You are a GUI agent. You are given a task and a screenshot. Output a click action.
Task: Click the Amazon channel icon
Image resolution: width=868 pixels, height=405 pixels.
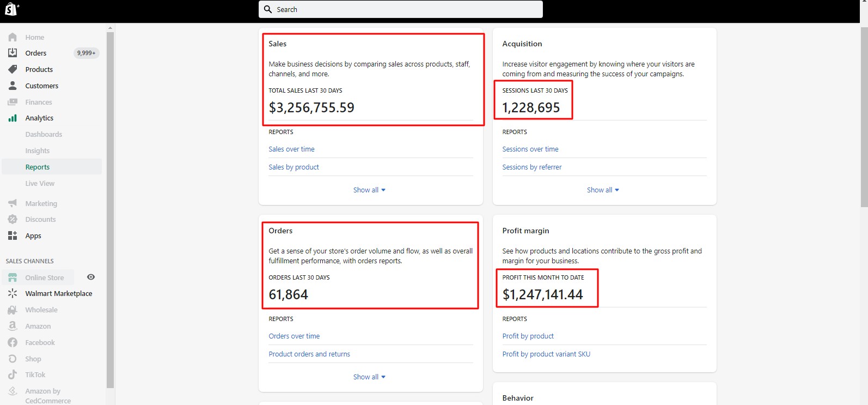tap(13, 326)
